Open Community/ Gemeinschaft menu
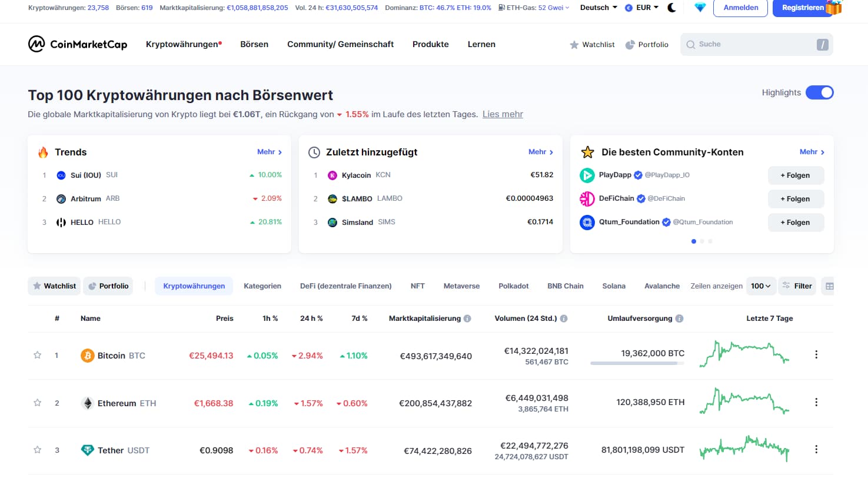This screenshot has height=481, width=868. click(340, 44)
